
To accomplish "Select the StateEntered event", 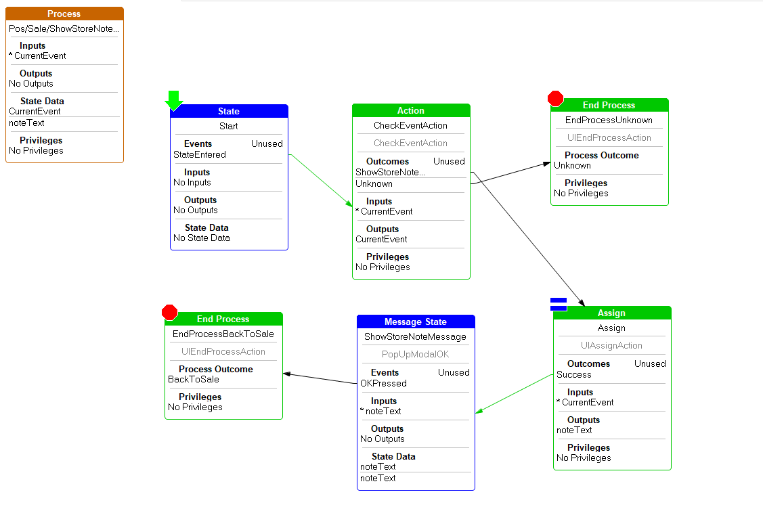I will 200,154.
